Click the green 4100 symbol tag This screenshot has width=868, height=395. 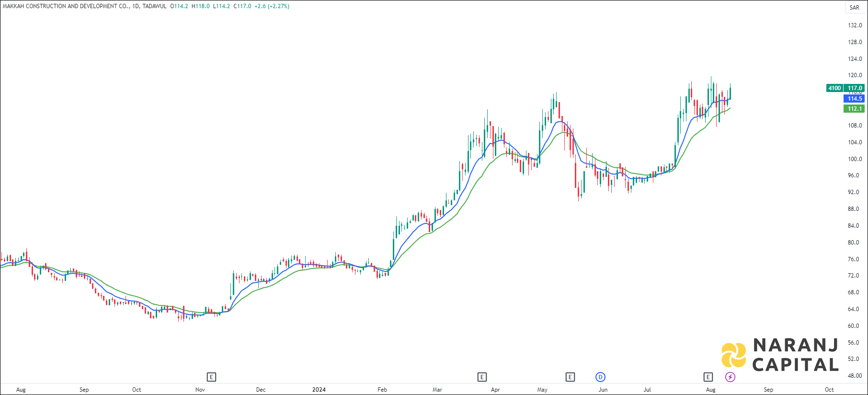(834, 88)
